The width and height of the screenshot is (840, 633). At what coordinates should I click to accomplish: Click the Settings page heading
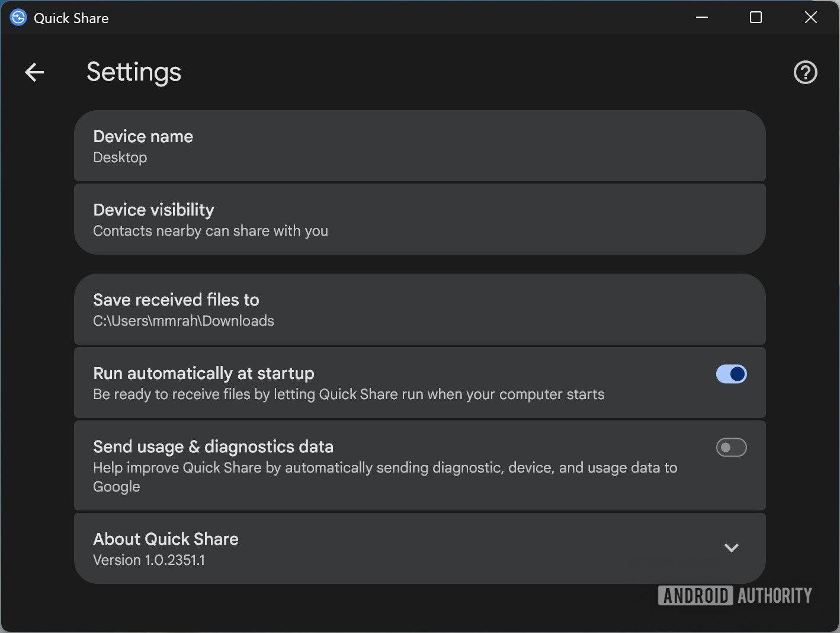click(x=134, y=72)
